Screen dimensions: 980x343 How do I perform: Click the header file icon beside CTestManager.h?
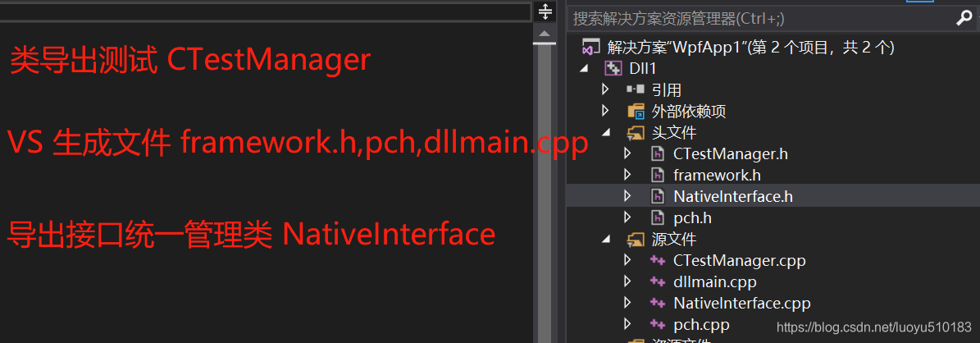658,154
